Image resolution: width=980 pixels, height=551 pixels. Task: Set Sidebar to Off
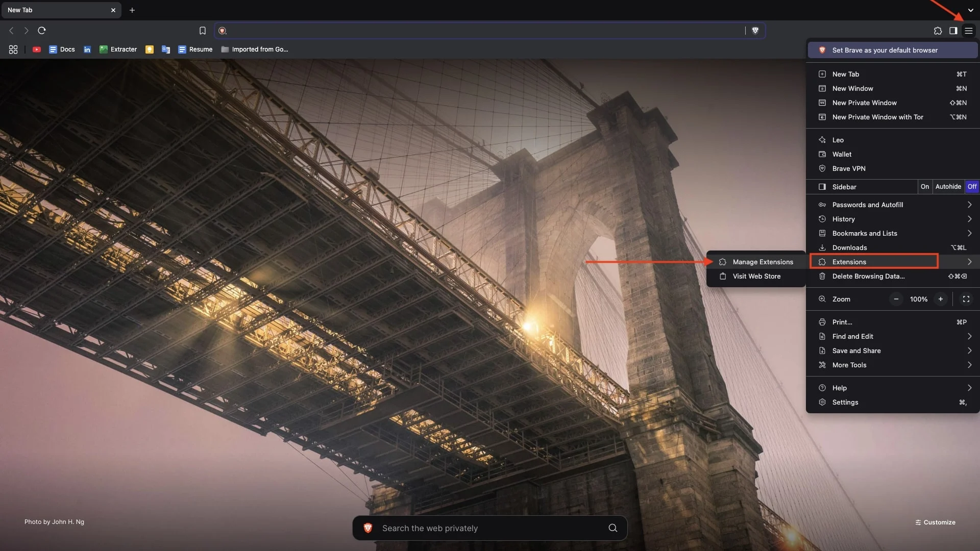(x=972, y=187)
